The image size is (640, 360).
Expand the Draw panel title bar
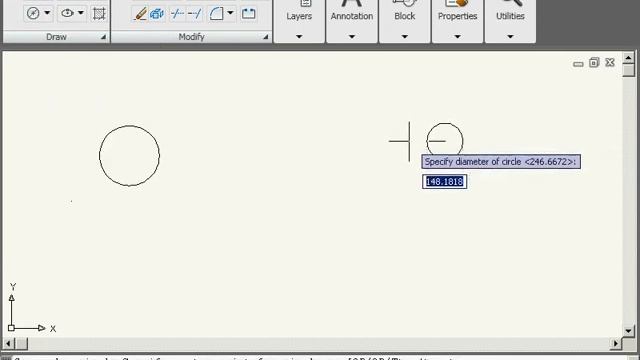tap(56, 37)
